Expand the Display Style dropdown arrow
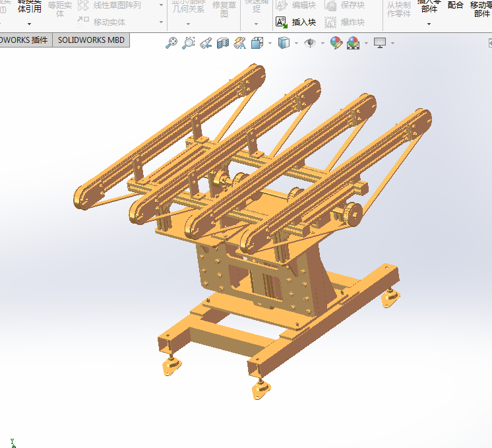Screen dimensions: 492x448 point(297,43)
